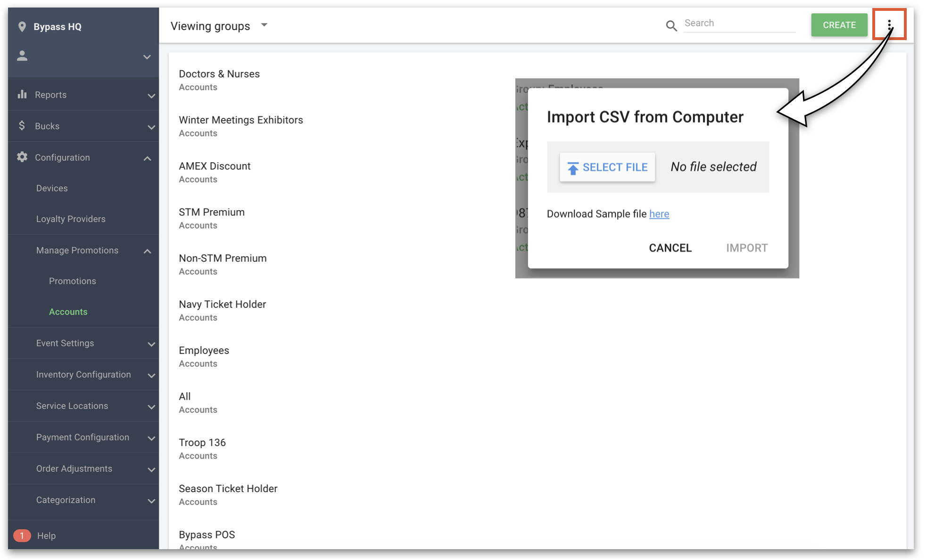Click the Manage Promotions label
Screen dimensions: 927x560
(77, 250)
